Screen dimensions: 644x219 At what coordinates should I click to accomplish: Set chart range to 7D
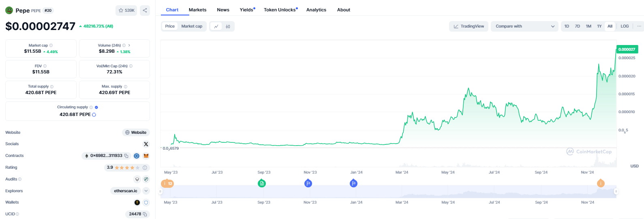pyautogui.click(x=578, y=26)
